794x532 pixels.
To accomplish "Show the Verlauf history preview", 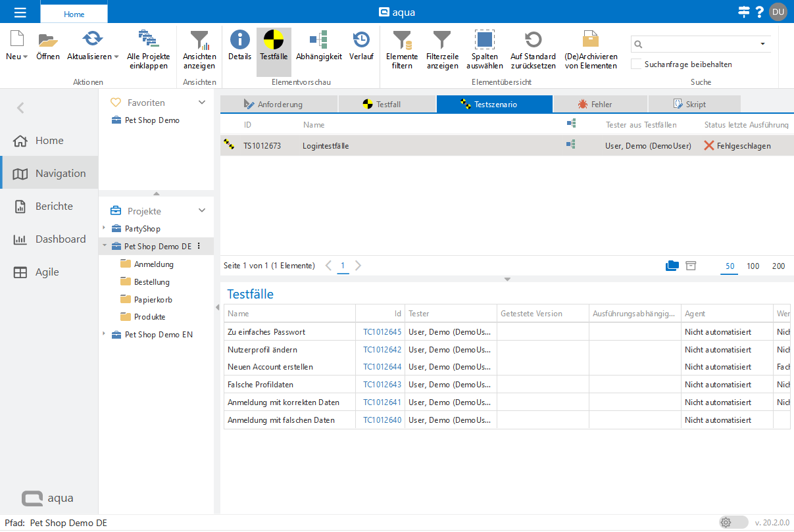I will click(361, 41).
